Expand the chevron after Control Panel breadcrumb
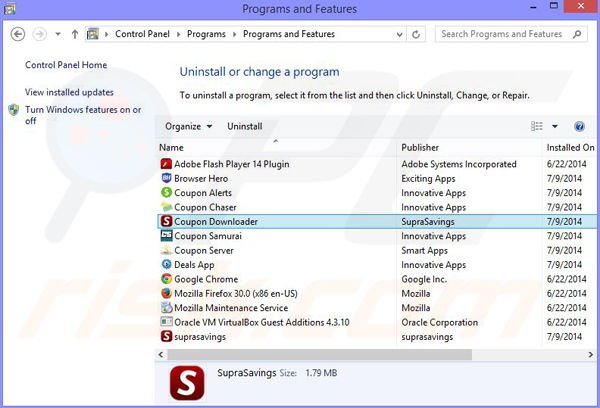The height and width of the screenshot is (408, 600). point(178,34)
